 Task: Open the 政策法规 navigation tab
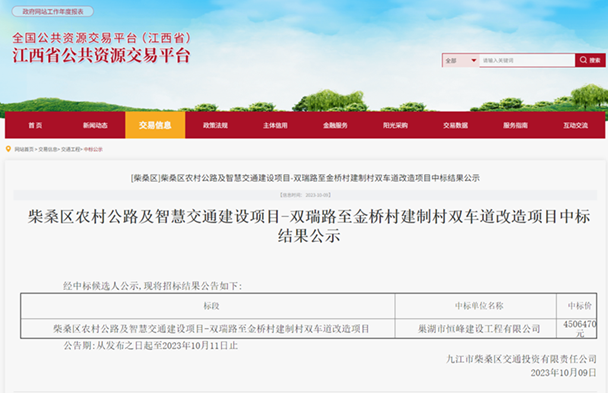click(x=215, y=125)
